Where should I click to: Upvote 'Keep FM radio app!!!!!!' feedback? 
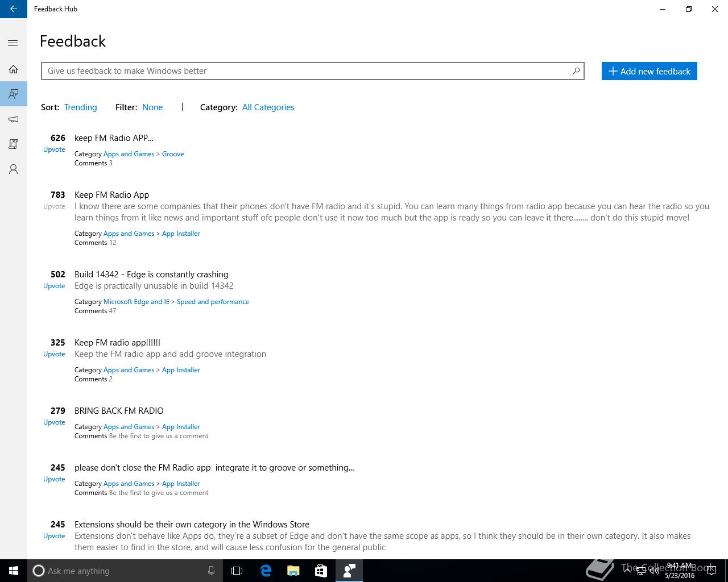click(x=54, y=354)
